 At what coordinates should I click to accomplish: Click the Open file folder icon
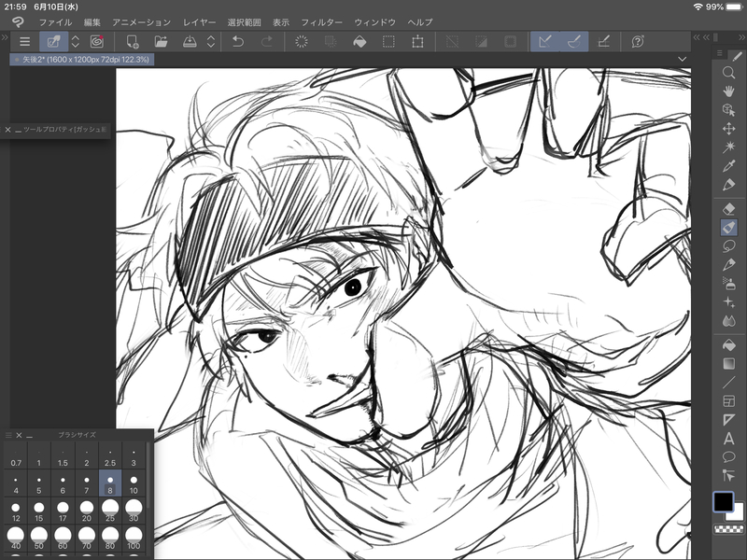tap(161, 42)
